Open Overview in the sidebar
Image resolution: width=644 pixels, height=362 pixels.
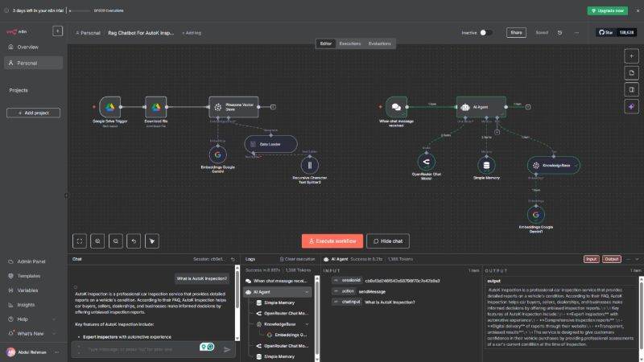[x=33, y=47]
